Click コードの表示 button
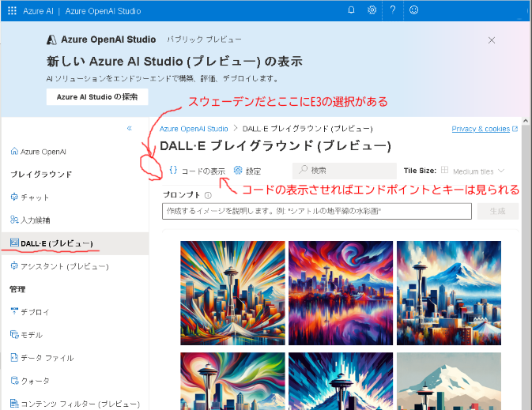 click(197, 171)
